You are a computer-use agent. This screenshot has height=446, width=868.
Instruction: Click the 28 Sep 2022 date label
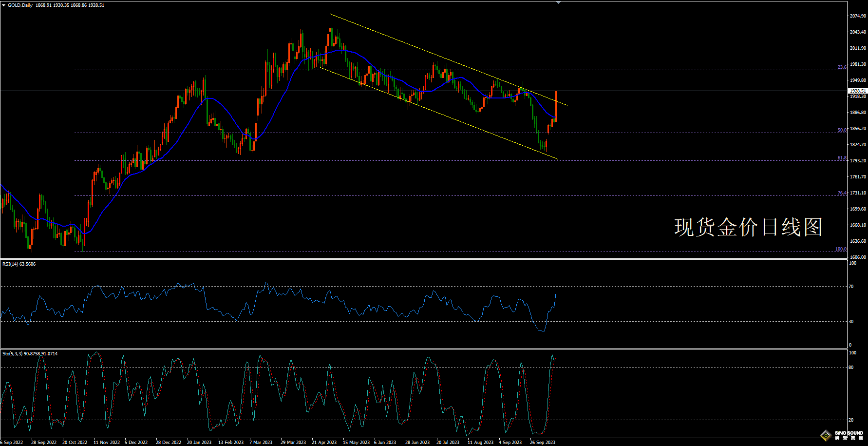click(x=44, y=443)
